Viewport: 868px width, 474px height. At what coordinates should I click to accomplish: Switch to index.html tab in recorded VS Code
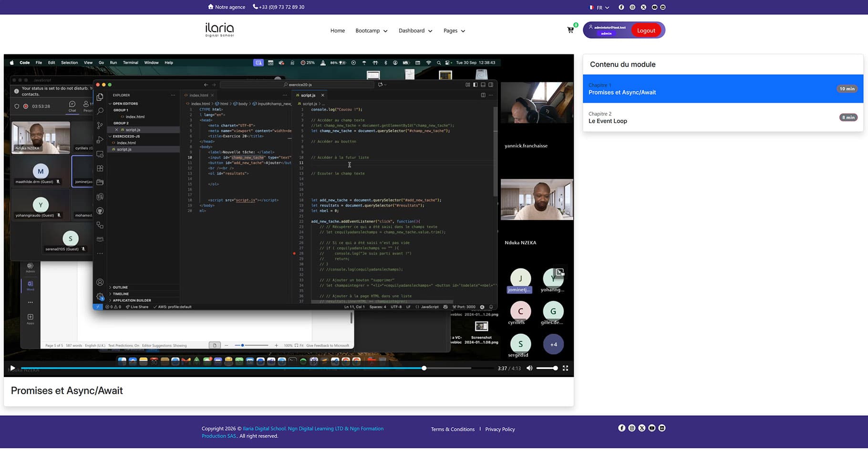click(x=199, y=95)
